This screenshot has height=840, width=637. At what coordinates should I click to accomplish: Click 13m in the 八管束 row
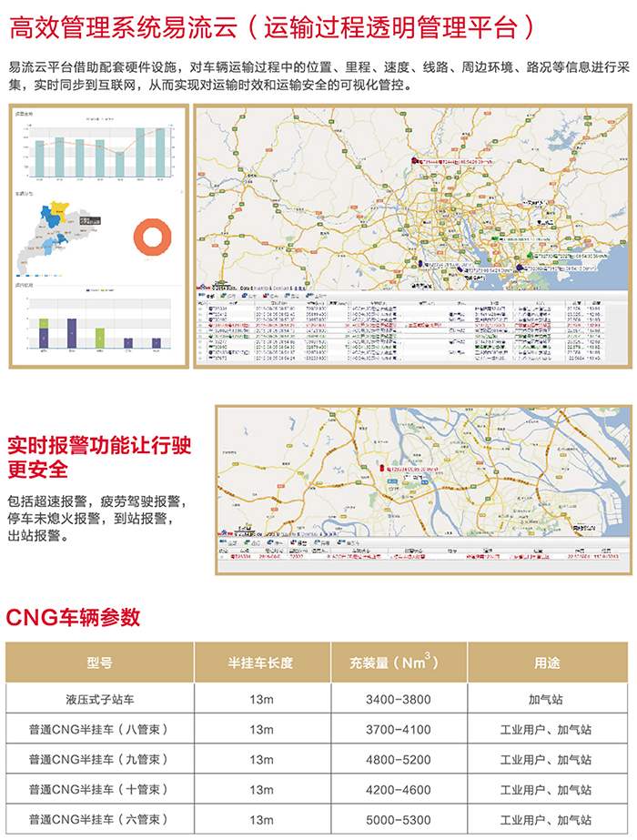261,729
